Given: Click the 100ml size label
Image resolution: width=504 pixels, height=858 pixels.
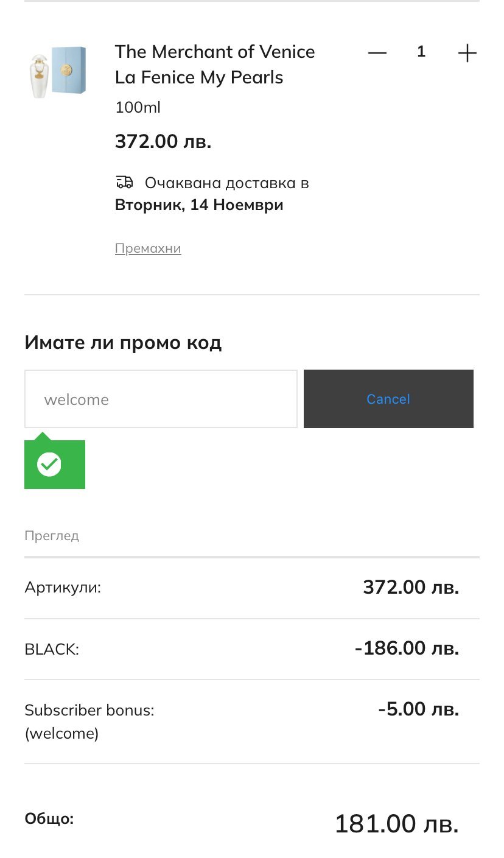Looking at the screenshot, I should [138, 108].
